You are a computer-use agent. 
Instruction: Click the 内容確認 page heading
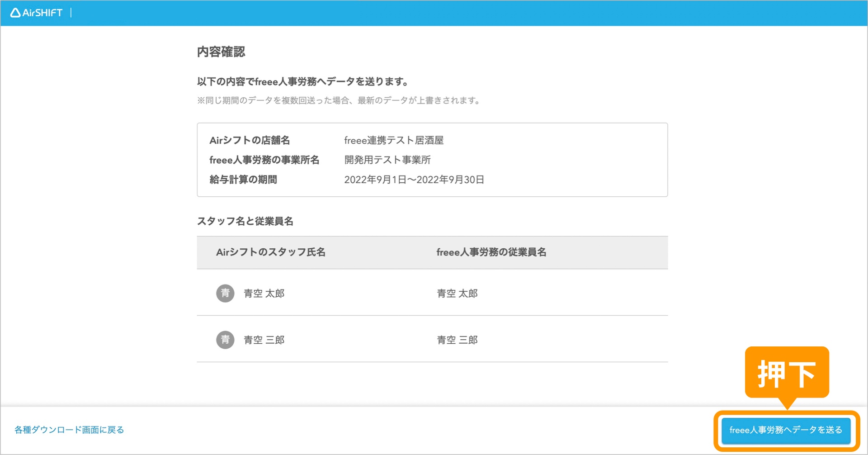pos(221,52)
